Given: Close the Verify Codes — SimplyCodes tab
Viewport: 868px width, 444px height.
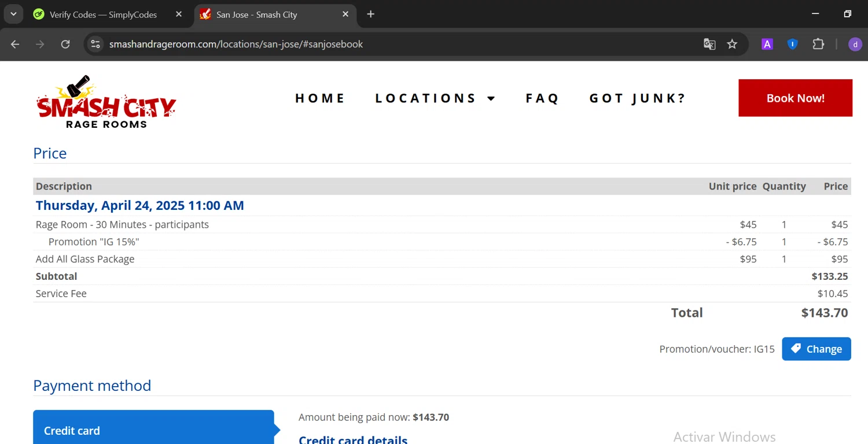Looking at the screenshot, I should click(179, 14).
